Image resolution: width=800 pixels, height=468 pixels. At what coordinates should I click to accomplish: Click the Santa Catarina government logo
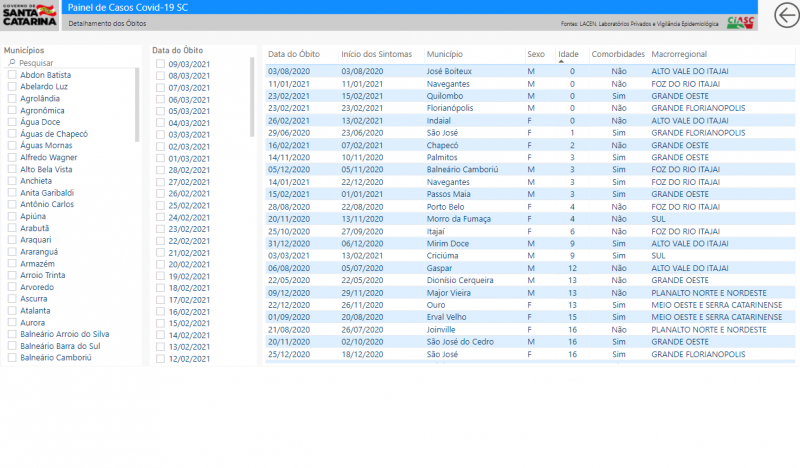(29, 15)
